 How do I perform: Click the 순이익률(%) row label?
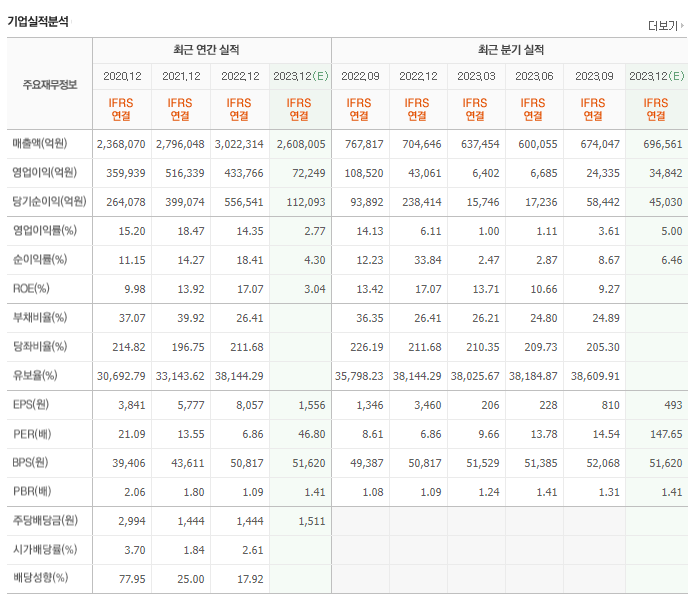pyautogui.click(x=40, y=259)
